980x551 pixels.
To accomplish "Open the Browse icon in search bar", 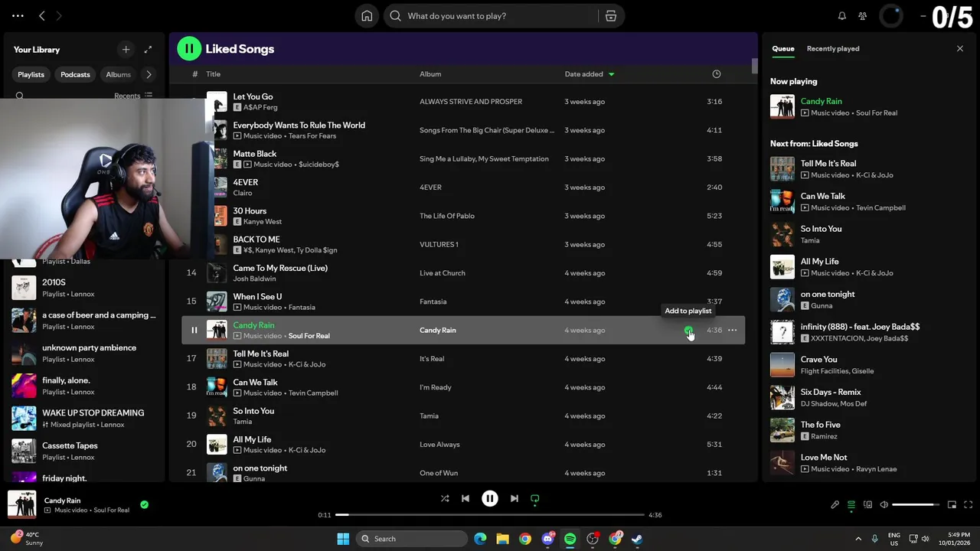I will pos(611,16).
